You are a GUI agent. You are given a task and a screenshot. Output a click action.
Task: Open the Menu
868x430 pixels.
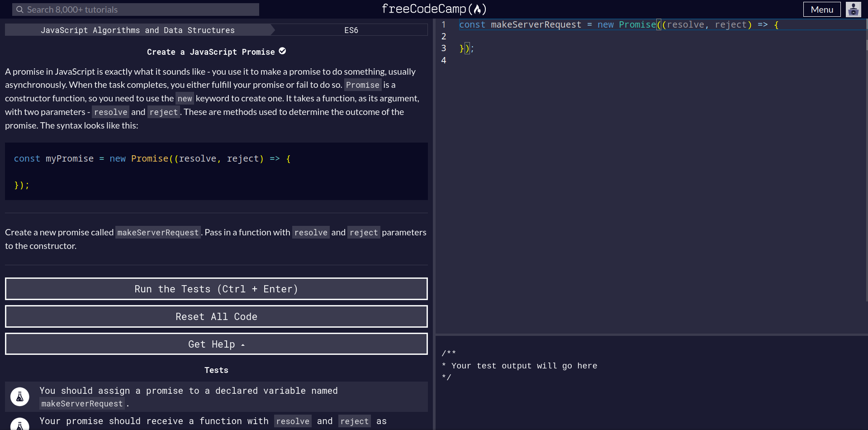(x=821, y=9)
